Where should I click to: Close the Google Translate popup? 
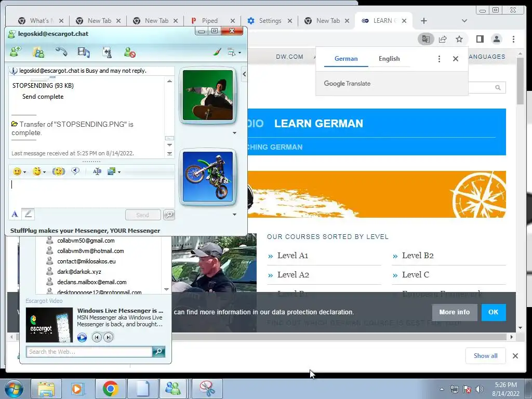coord(455,59)
